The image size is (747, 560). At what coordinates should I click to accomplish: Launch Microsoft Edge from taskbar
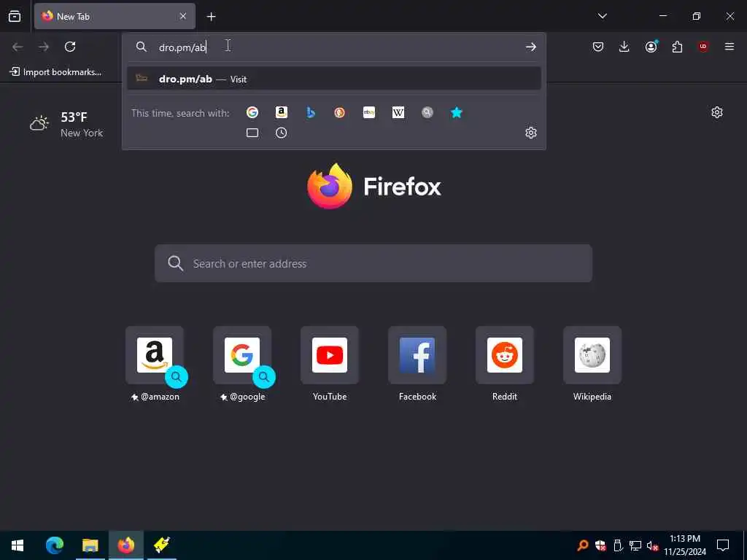[x=54, y=545]
